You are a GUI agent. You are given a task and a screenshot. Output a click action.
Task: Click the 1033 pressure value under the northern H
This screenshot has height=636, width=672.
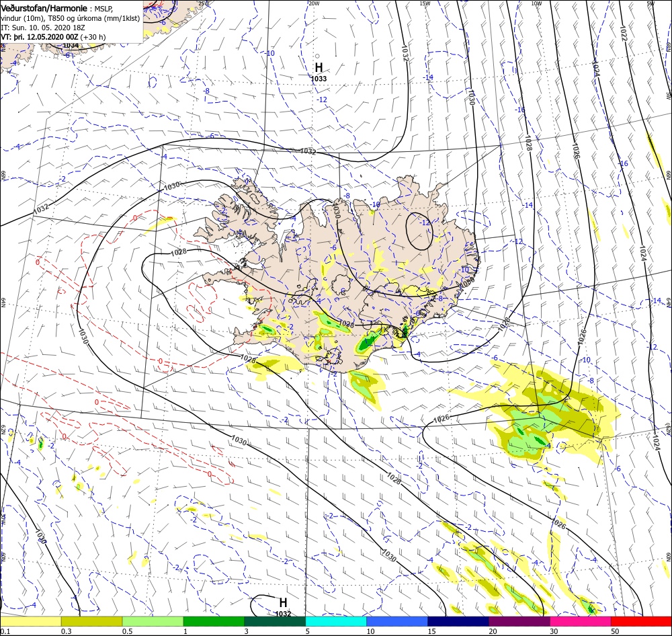[319, 79]
